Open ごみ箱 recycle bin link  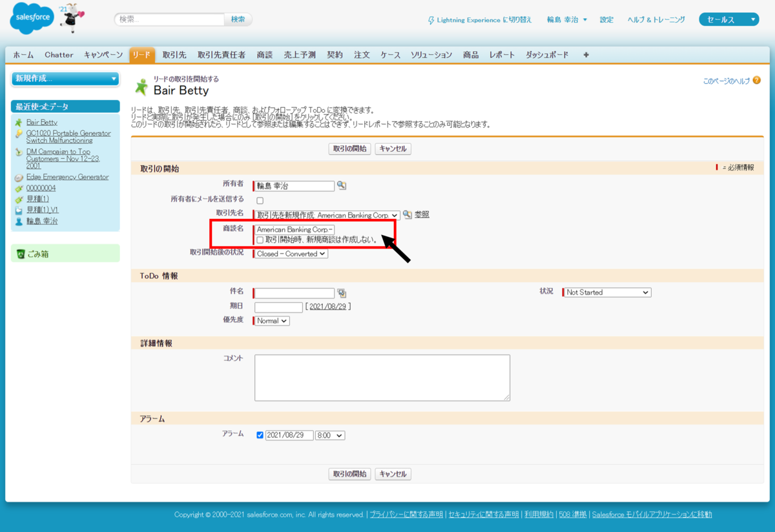[x=37, y=254]
